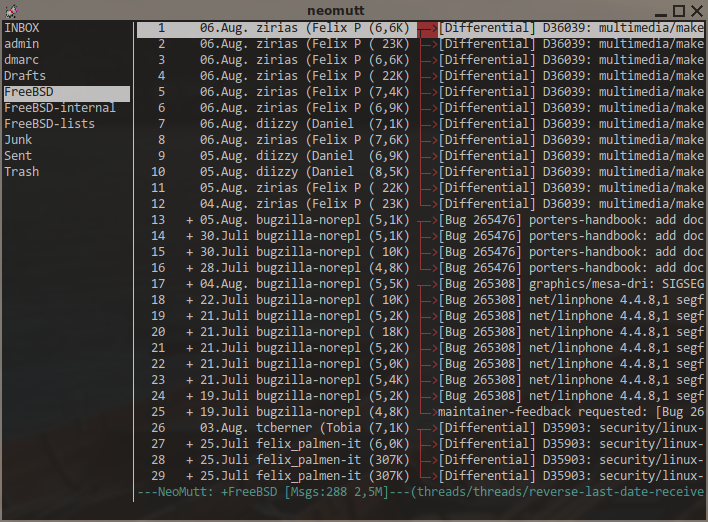Image resolution: width=708 pixels, height=522 pixels.
Task: Select message 22 sized 5,0K
Action: click(420, 364)
